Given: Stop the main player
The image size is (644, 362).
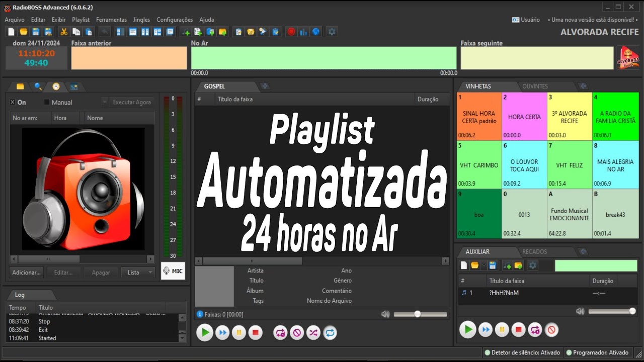Looking at the screenshot, I should click(x=256, y=332).
